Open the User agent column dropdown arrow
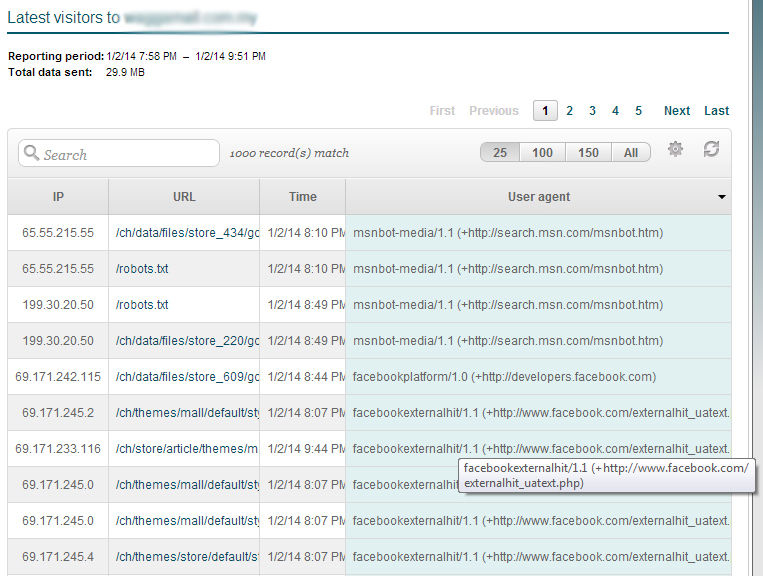Image resolution: width=763 pixels, height=576 pixels. (x=722, y=198)
